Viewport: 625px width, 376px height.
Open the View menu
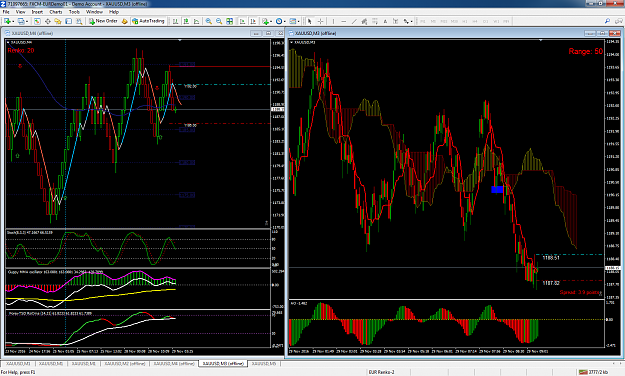tap(20, 12)
